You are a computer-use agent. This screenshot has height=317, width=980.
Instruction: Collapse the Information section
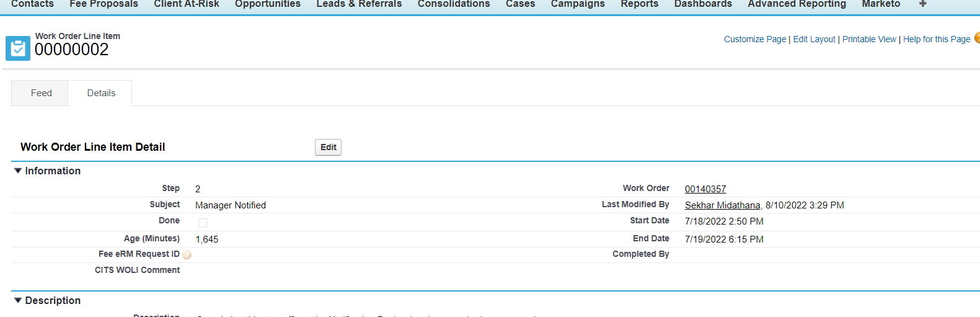(18, 171)
